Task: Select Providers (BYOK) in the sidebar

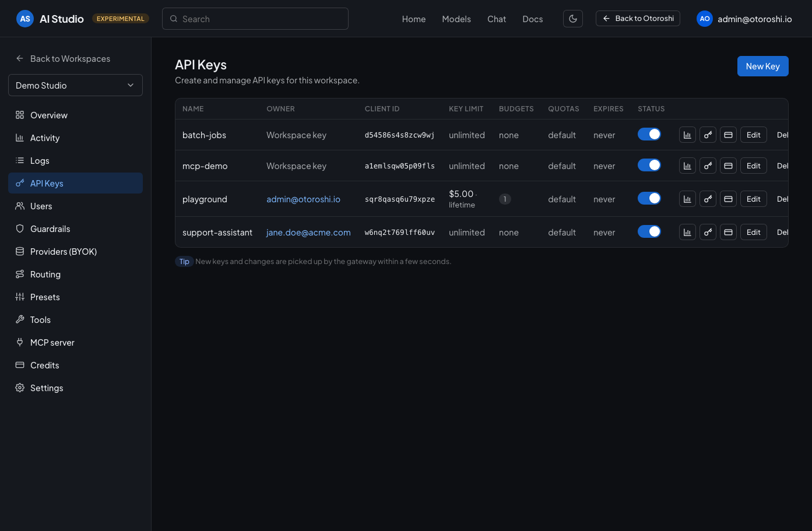Action: 75,251
